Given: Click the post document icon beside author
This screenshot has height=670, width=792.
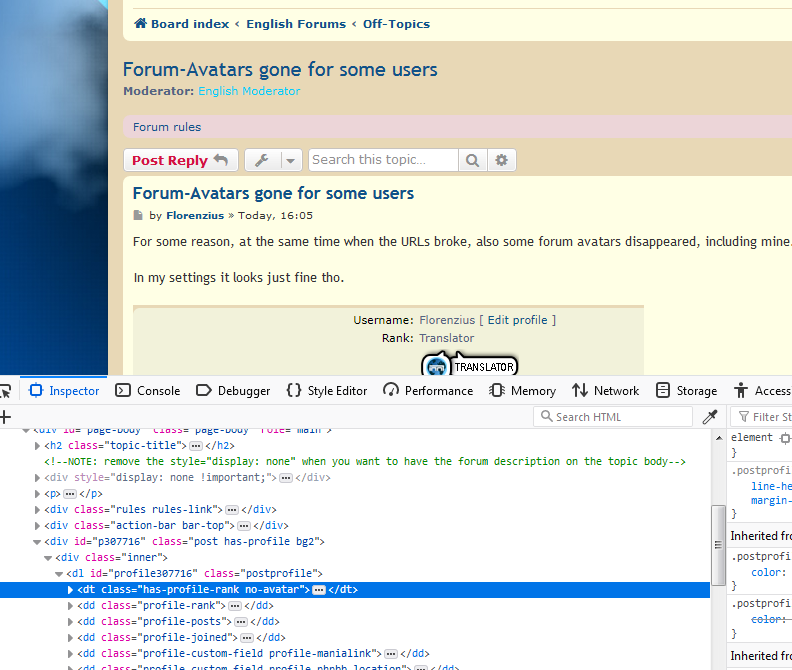Looking at the screenshot, I should pyautogui.click(x=137, y=215).
